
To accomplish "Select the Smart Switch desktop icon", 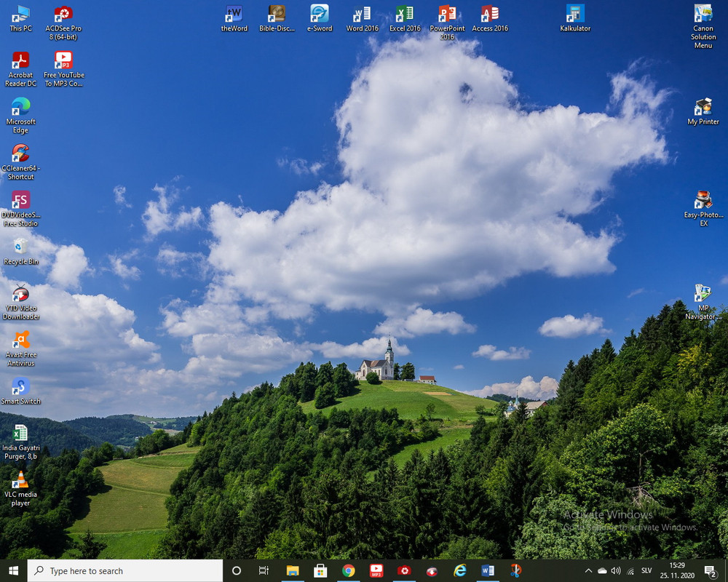I will tap(20, 391).
